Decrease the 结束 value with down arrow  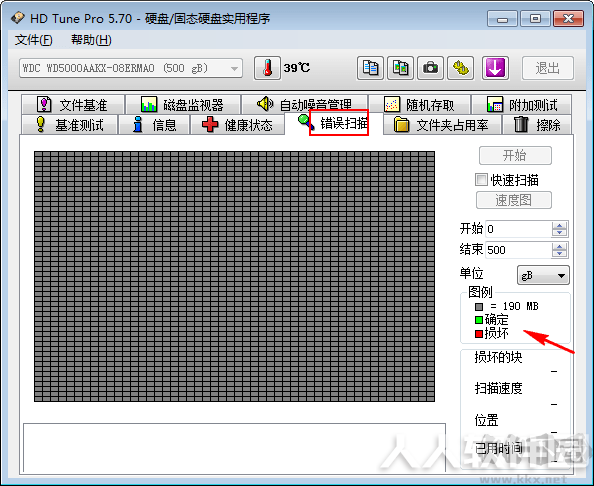coord(559,253)
